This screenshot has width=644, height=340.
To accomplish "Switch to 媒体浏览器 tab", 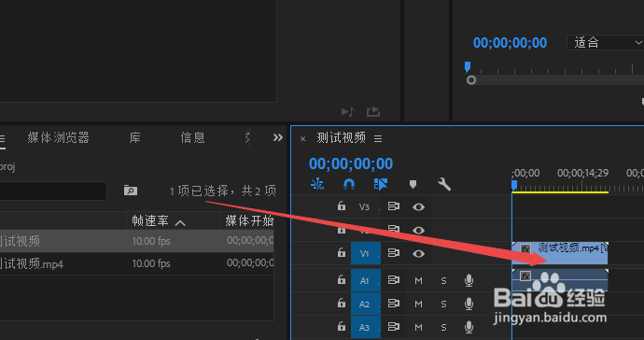I will [58, 137].
